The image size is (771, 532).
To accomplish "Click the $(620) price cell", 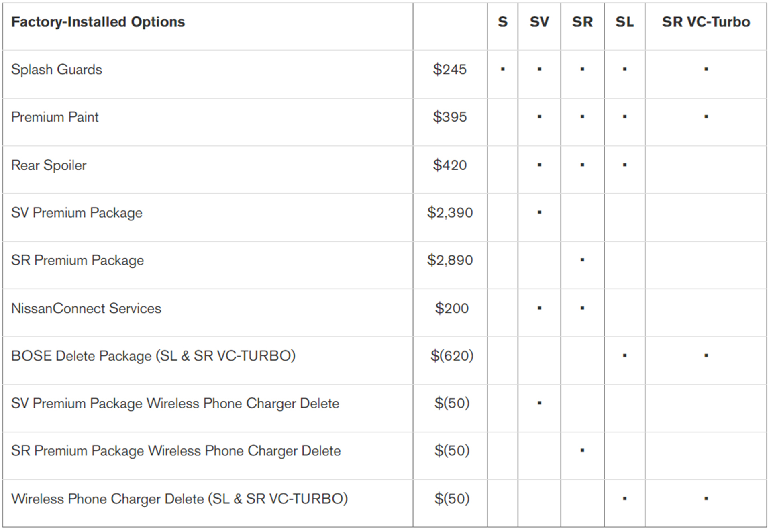I will [x=452, y=356].
